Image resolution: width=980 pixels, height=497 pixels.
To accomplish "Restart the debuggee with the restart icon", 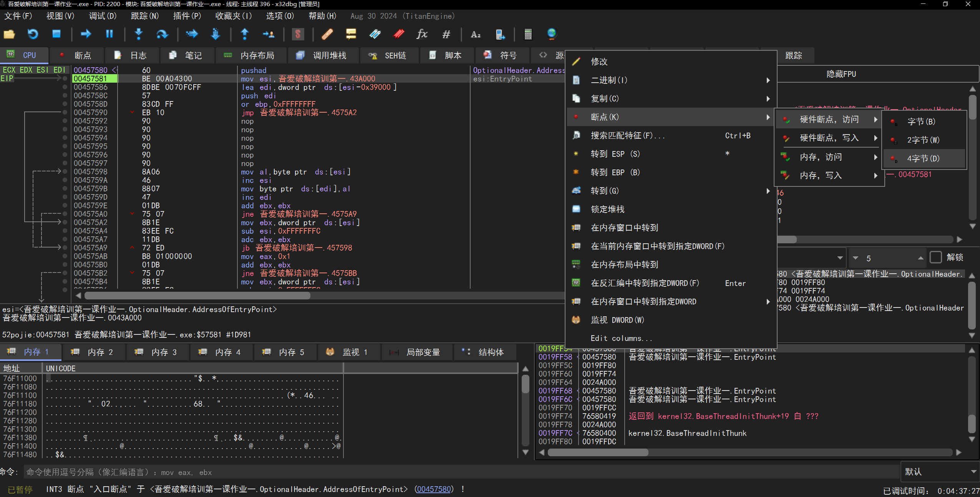I will pos(33,34).
